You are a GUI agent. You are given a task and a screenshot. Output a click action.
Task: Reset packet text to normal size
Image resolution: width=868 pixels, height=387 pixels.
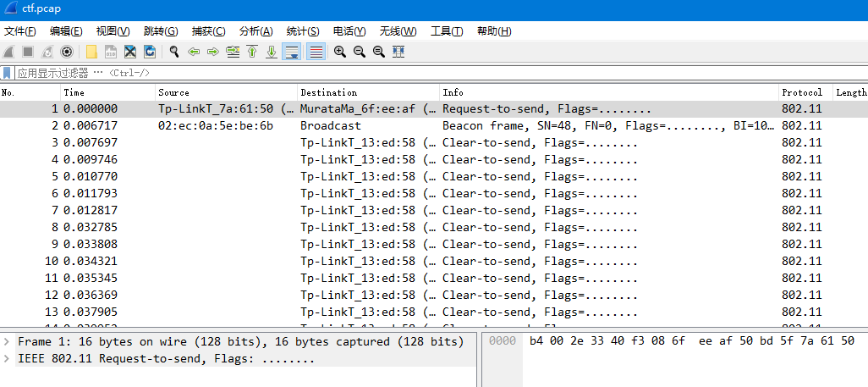379,52
